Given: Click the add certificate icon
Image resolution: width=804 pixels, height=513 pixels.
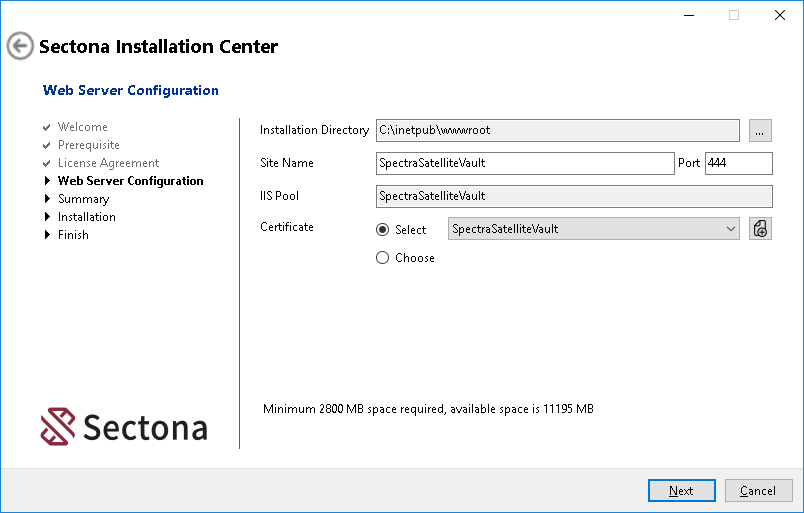Looking at the screenshot, I should click(760, 229).
